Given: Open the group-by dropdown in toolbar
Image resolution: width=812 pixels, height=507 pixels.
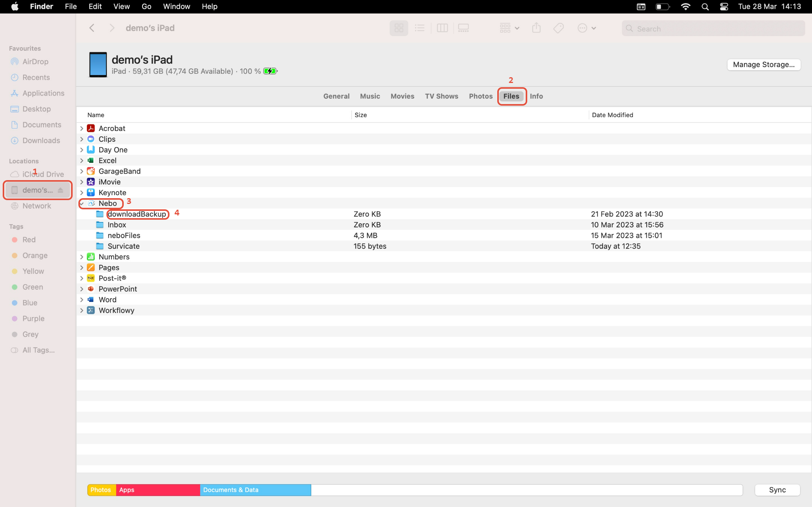Looking at the screenshot, I should point(509,28).
